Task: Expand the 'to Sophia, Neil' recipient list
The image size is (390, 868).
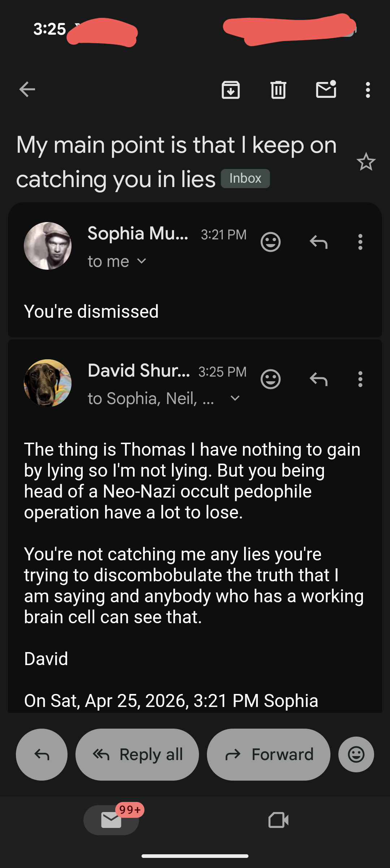Action: click(235, 398)
